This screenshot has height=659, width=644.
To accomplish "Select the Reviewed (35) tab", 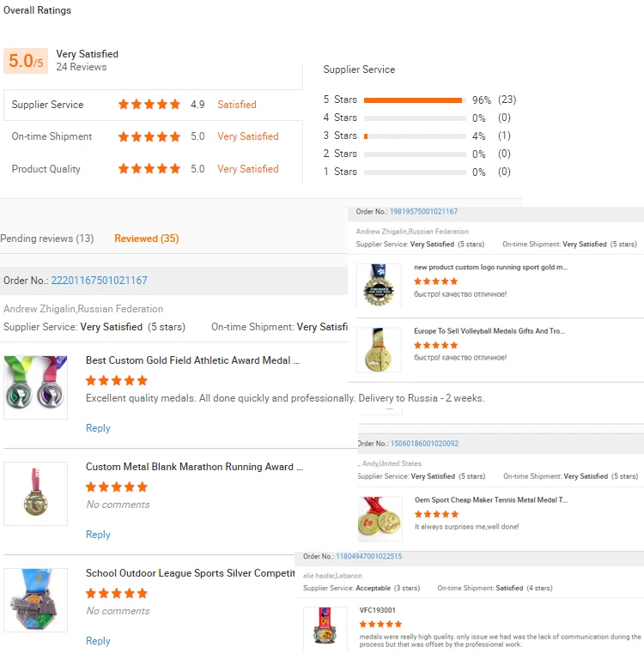I will tap(146, 239).
